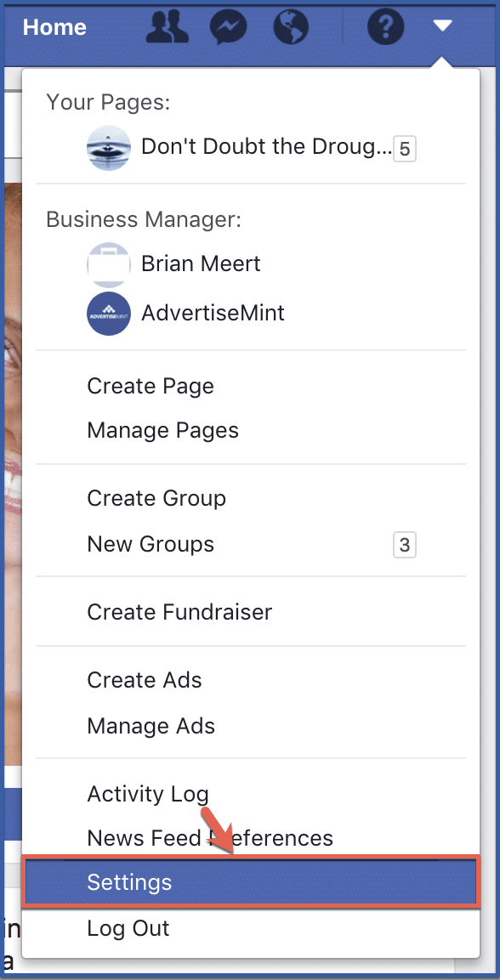
Task: Open the highlighted Settings item
Action: pos(251,882)
